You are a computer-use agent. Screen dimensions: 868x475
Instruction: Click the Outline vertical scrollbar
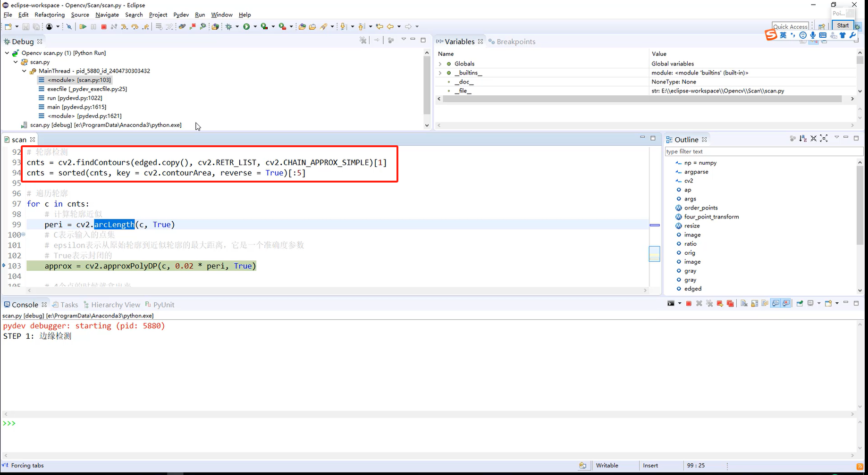click(860, 205)
